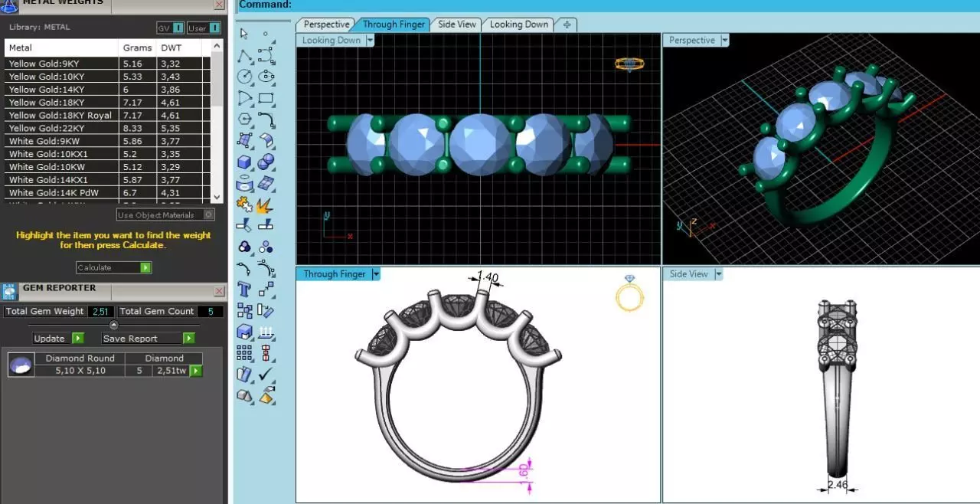Select the Yellow Gold:14KY row
Screen dimensions: 980x504
(x=108, y=90)
